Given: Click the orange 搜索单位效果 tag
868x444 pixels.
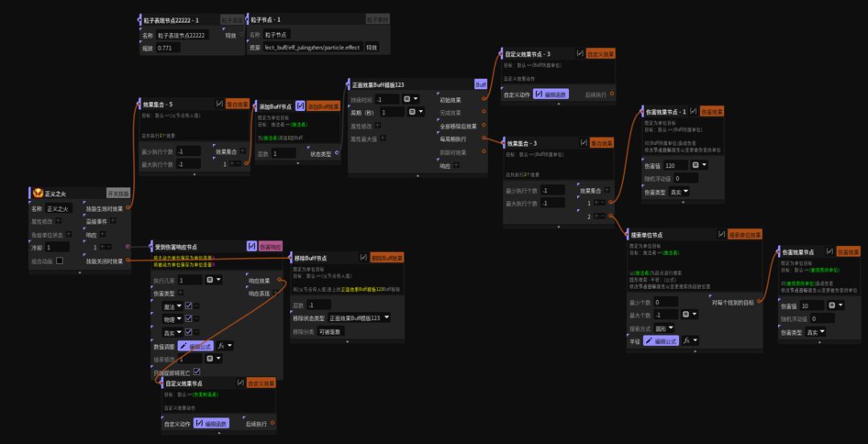Looking at the screenshot, I should 744,235.
